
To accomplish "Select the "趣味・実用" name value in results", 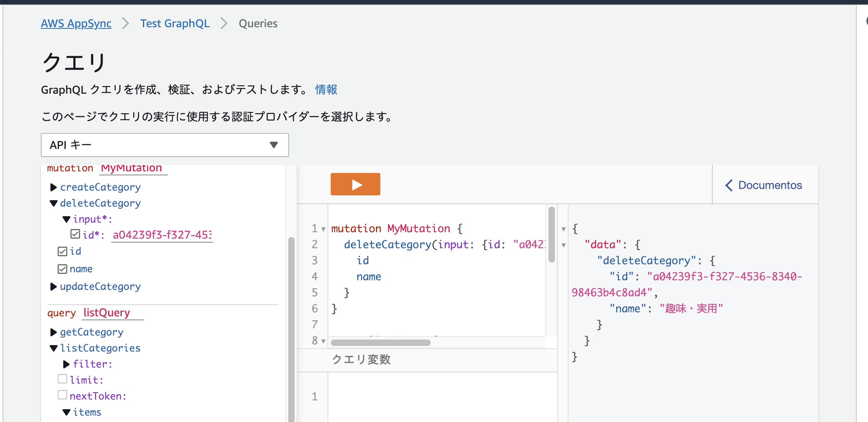I will point(691,309).
